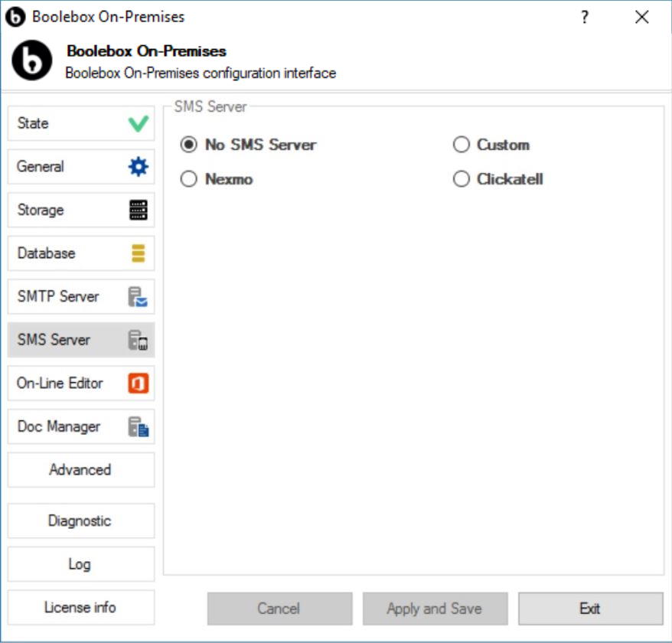Open the Diagnostic section

[x=81, y=521]
